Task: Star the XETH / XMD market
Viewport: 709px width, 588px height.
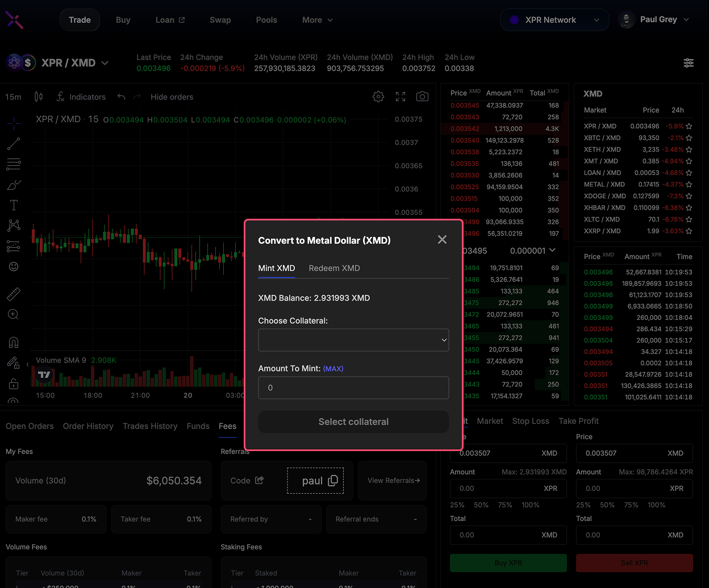Action: pos(689,149)
